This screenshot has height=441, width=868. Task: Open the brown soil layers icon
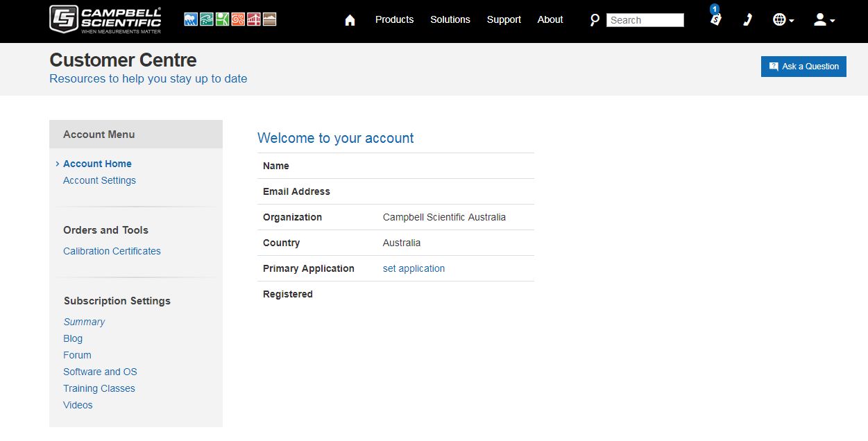pyautogui.click(x=270, y=19)
